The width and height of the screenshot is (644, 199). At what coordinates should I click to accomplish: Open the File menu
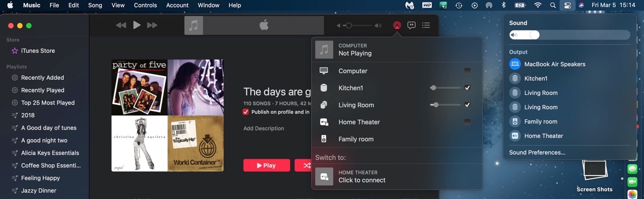coord(54,5)
